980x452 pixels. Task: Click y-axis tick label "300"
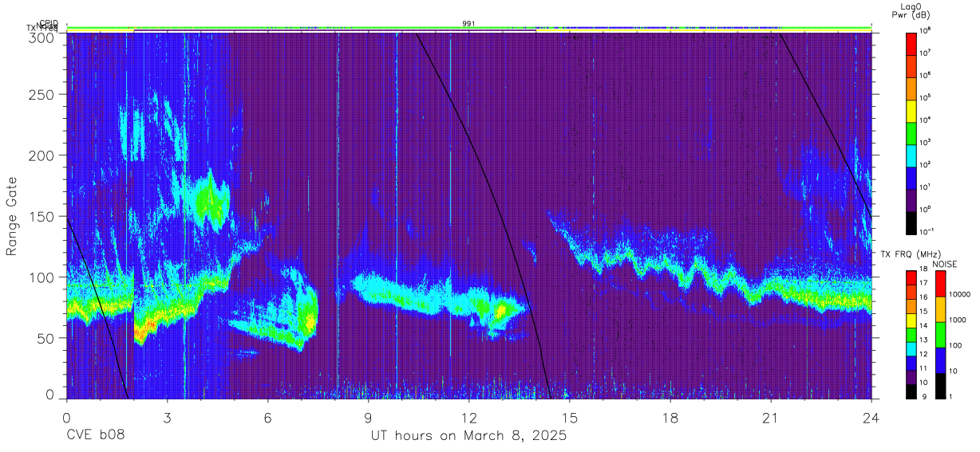tap(43, 37)
